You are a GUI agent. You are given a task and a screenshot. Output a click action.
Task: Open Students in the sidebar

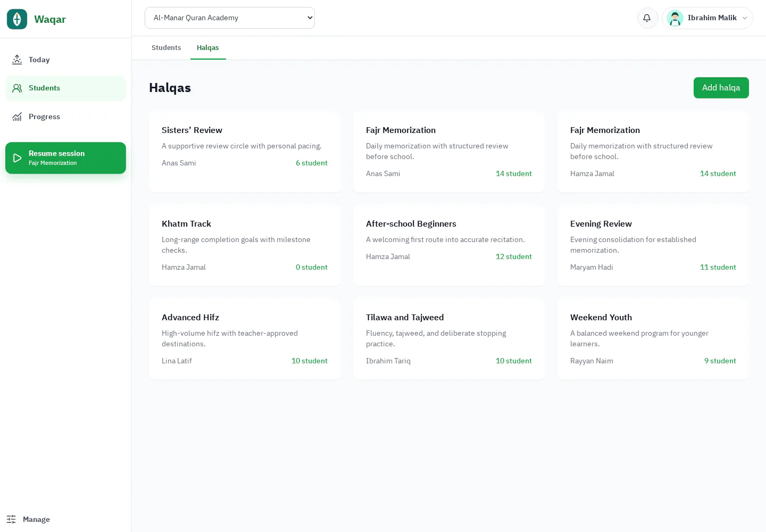pos(66,88)
